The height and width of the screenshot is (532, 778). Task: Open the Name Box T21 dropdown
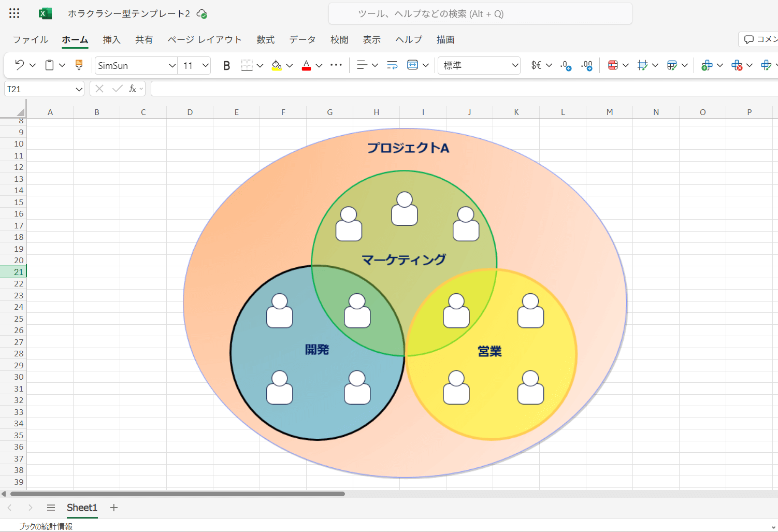tap(79, 89)
